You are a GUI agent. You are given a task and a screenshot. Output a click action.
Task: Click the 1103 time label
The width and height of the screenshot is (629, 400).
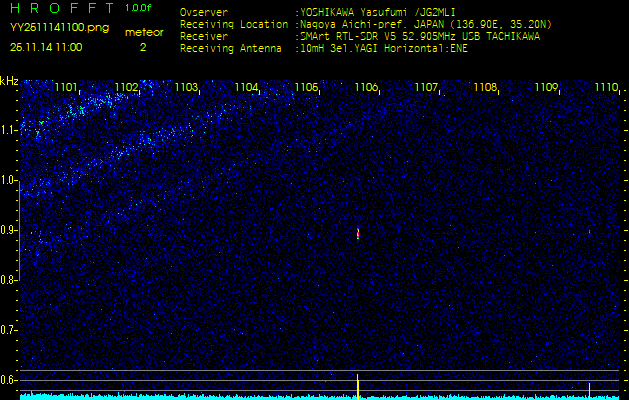[x=186, y=88]
